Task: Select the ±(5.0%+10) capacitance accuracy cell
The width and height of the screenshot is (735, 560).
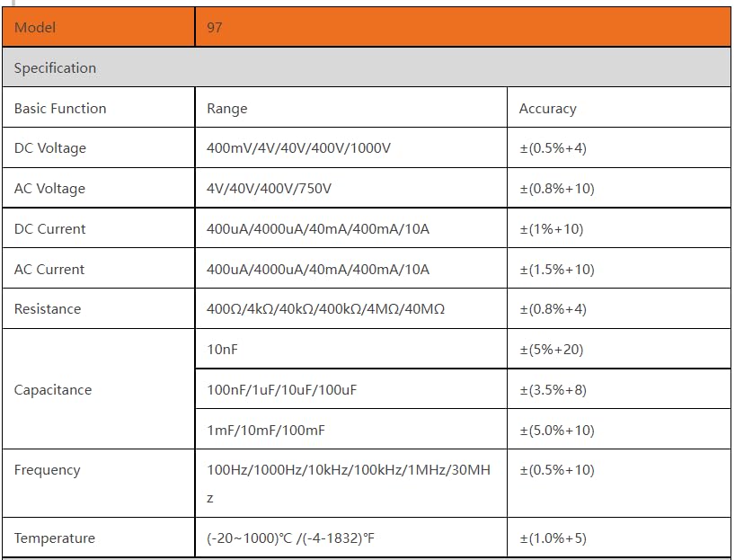Action: (x=556, y=431)
